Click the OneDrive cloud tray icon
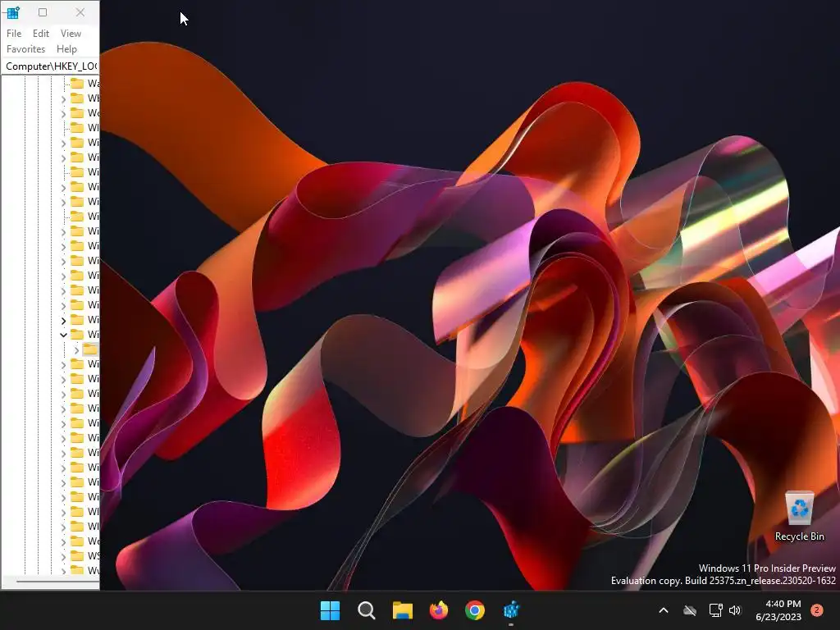The width and height of the screenshot is (840, 630). pos(690,610)
